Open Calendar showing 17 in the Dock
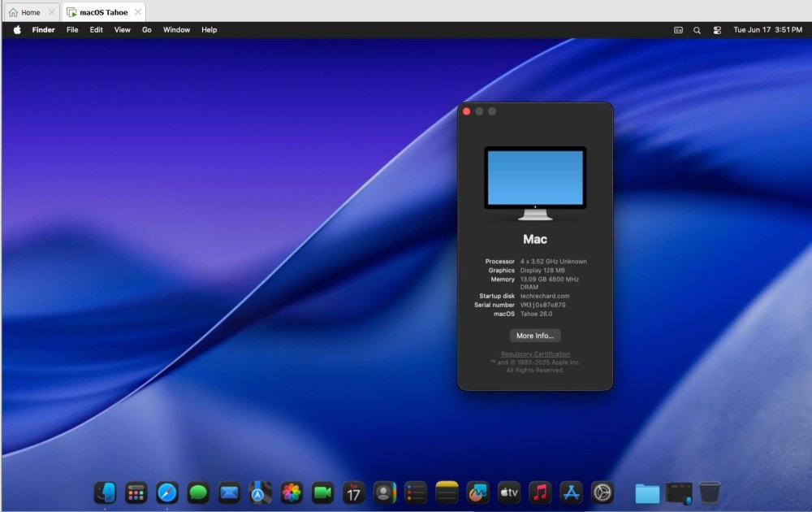812x512 pixels. click(353, 492)
